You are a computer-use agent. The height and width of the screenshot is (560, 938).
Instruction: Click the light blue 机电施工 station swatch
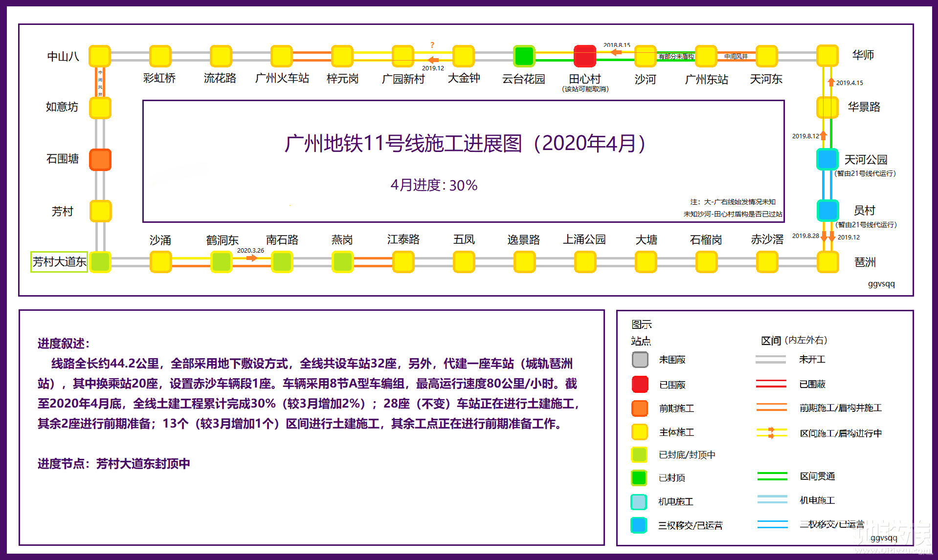(x=639, y=502)
